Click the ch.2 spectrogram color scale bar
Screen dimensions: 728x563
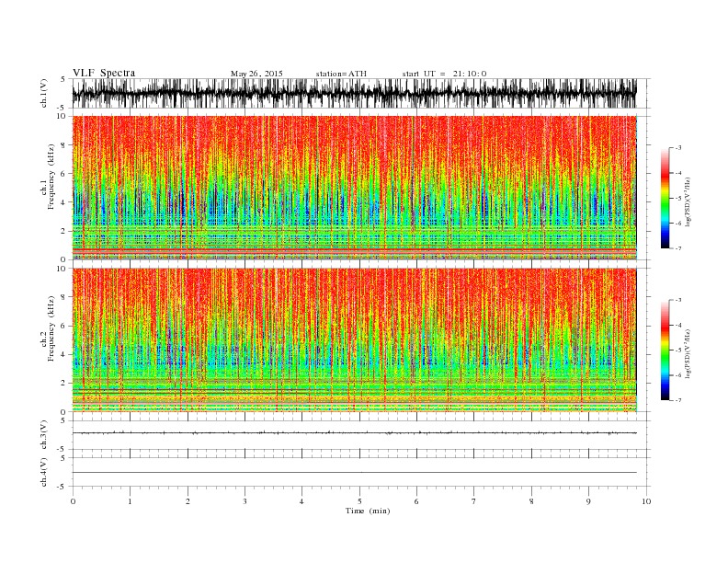pyautogui.click(x=665, y=350)
